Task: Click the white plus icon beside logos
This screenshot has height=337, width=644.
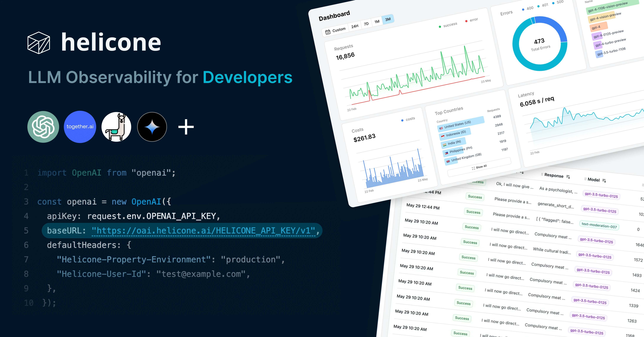Action: tap(186, 127)
